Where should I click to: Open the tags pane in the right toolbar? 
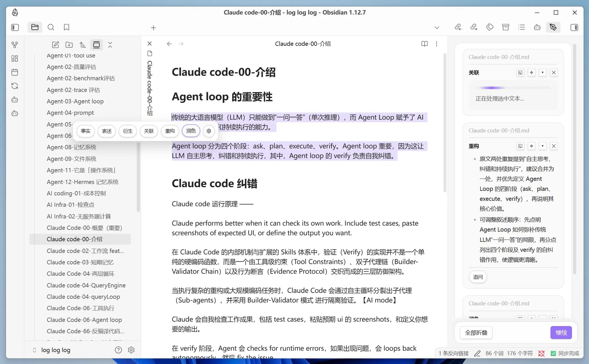[490, 27]
